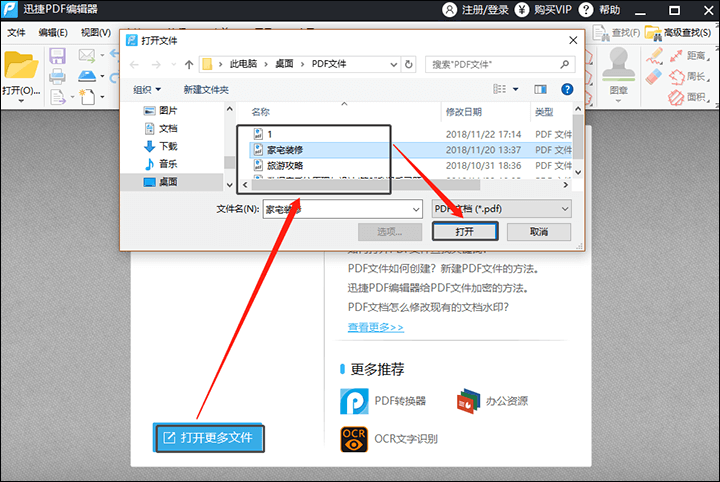Open the OCR文字识别 recommended app

point(388,439)
